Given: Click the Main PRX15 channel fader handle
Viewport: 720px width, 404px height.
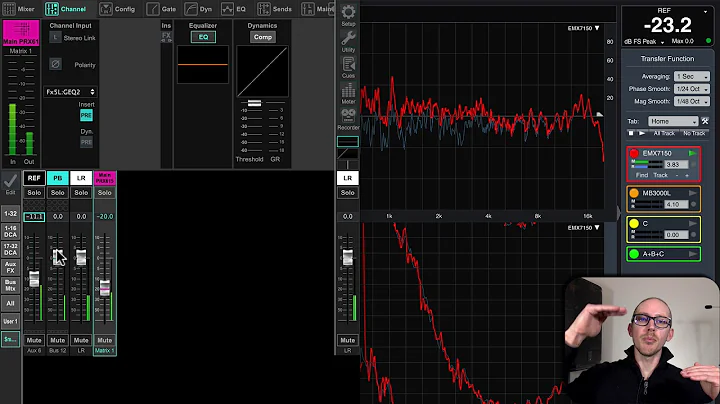Looking at the screenshot, I should (105, 287).
